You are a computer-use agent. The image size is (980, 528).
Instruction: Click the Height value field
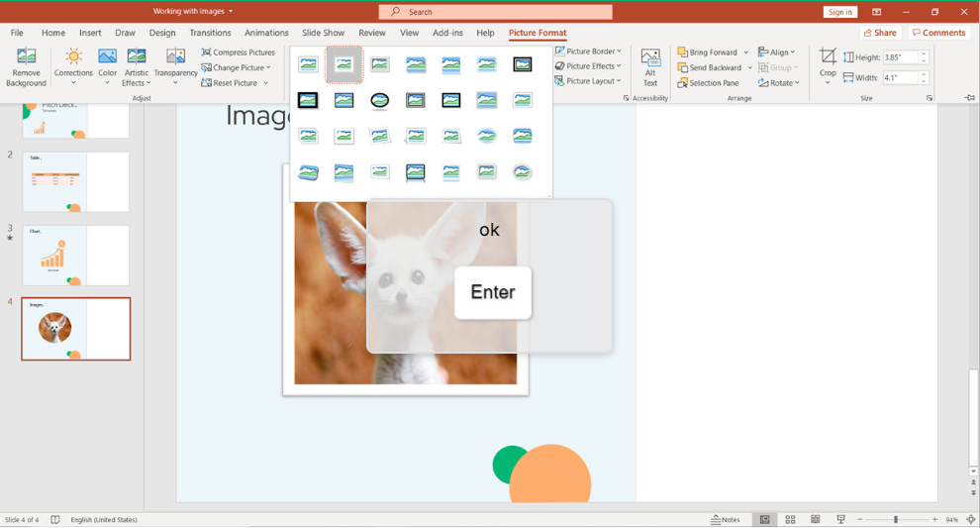[900, 56]
